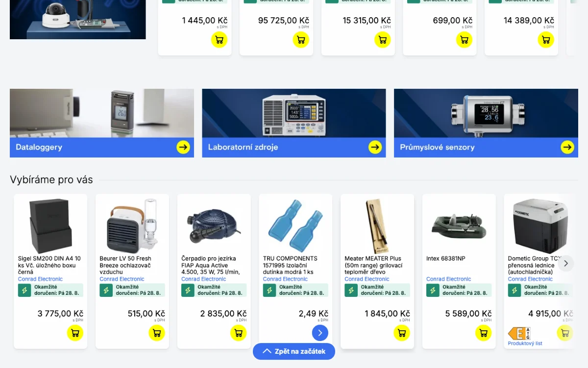588x368 pixels.
Task: Click Conrad Electronic under Intex 68381NP
Action: pyautogui.click(x=449, y=279)
